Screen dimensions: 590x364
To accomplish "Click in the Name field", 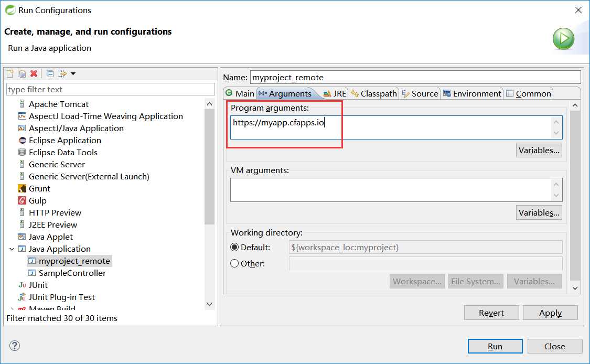I will pos(415,77).
